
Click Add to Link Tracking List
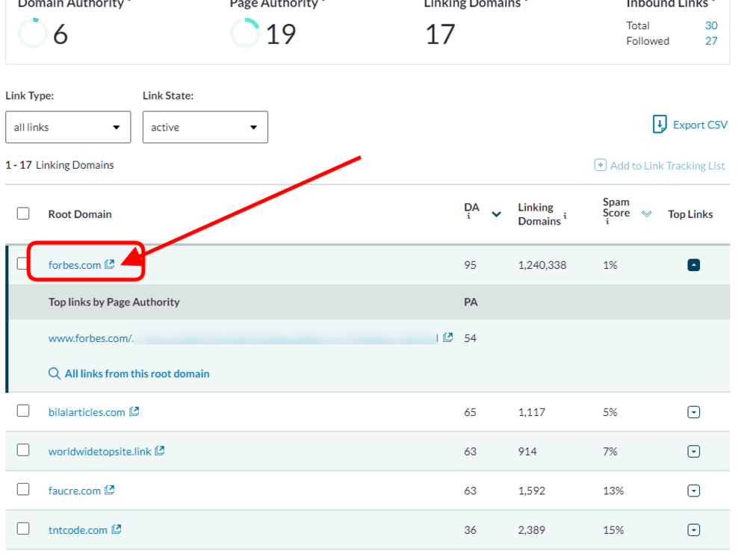click(667, 166)
